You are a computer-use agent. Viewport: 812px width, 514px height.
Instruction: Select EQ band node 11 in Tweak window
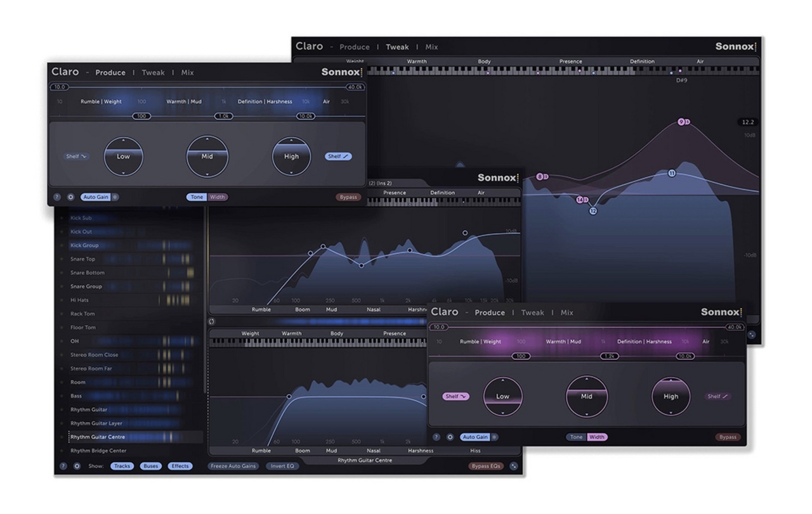point(672,173)
